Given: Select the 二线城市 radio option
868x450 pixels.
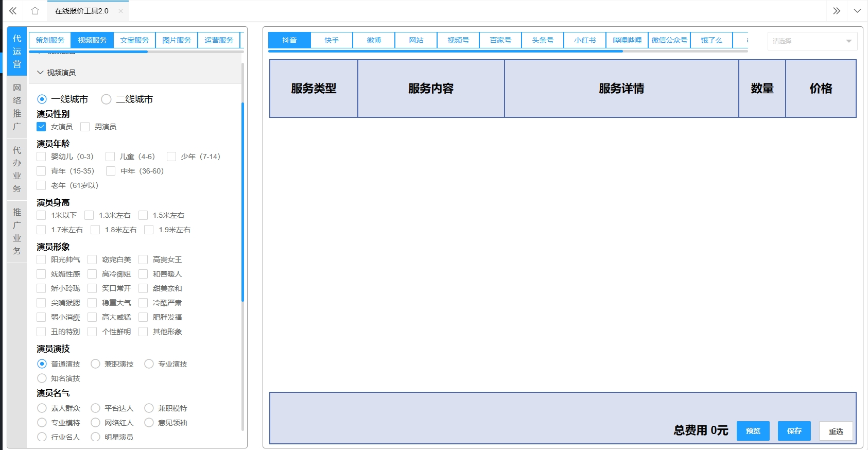Looking at the screenshot, I should click(107, 99).
